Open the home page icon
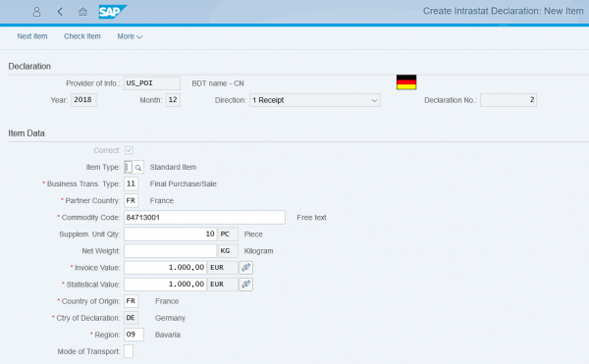This screenshot has width=589, height=364. pyautogui.click(x=82, y=12)
